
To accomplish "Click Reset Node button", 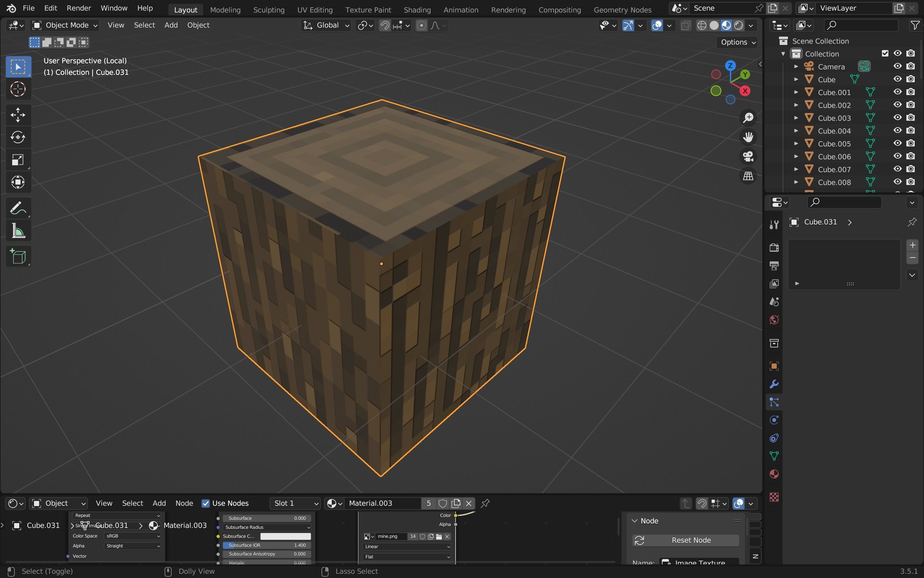I will pyautogui.click(x=685, y=540).
